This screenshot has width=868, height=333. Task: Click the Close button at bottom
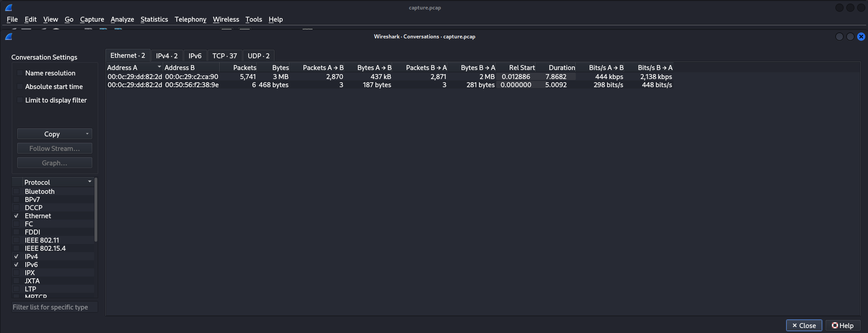[804, 325]
